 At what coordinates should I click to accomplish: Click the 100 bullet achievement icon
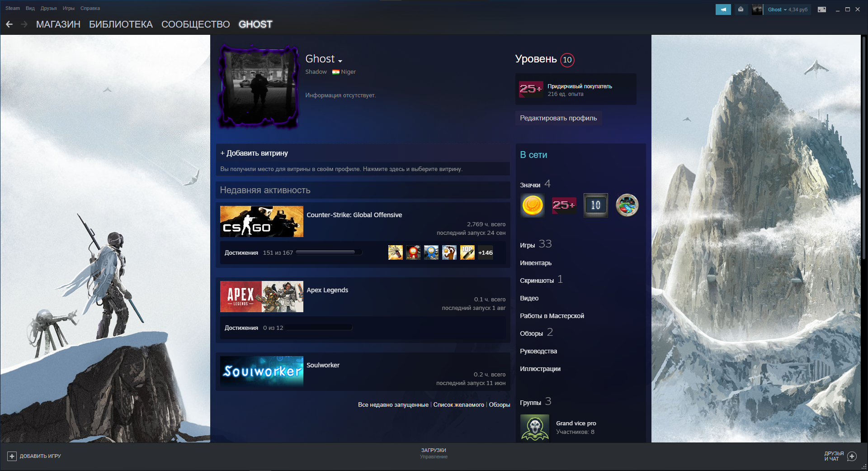tap(467, 252)
